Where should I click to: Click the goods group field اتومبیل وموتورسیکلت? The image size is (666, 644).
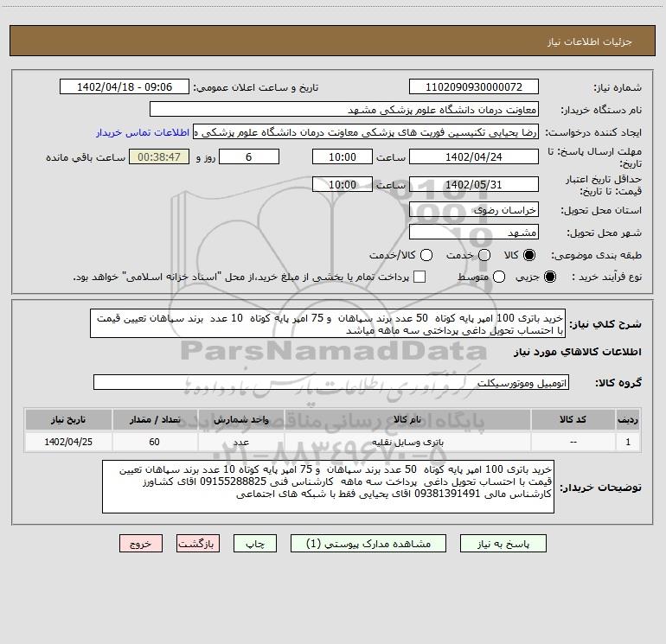331,382
